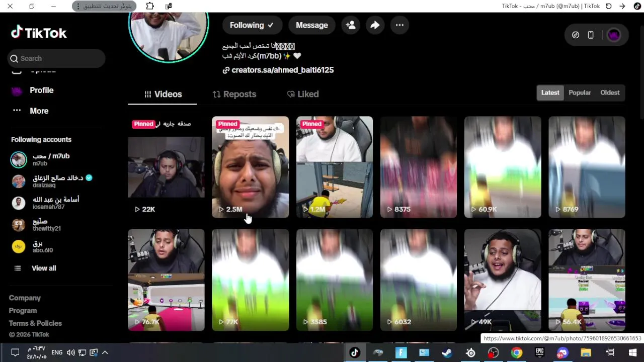Viewport: 644px width, 362px height.
Task: Open the video with 76.7K views
Action: 166,280
